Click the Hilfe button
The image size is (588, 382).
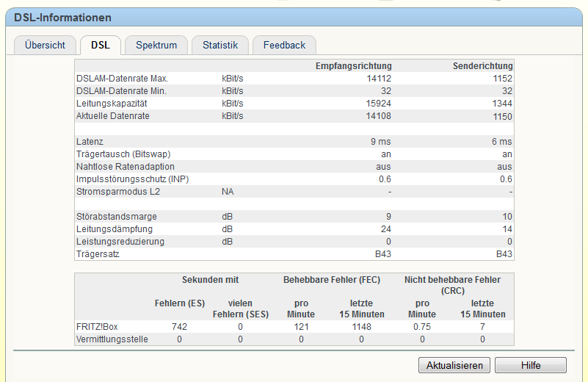click(x=530, y=365)
